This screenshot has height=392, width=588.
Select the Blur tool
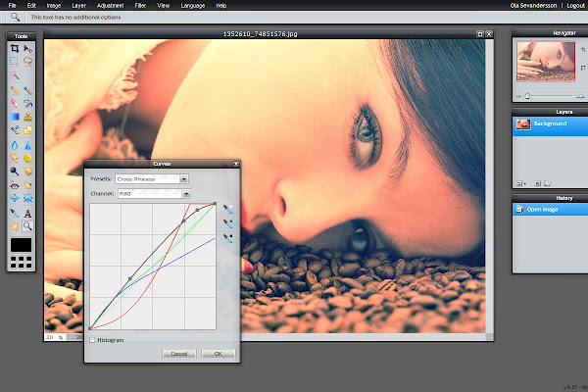[x=15, y=145]
